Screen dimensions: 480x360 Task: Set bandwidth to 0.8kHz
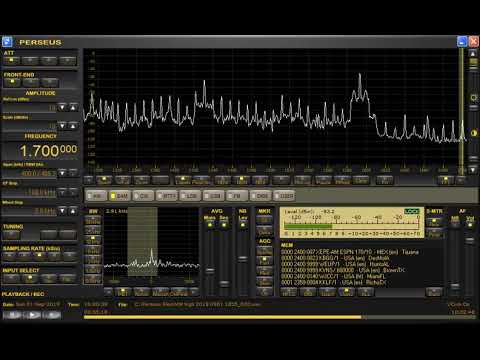93,279
